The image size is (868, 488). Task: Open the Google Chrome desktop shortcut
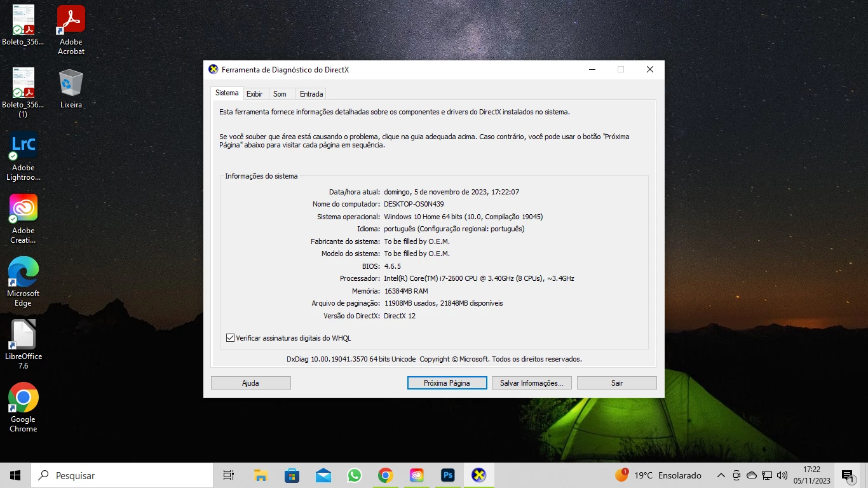coord(24,407)
